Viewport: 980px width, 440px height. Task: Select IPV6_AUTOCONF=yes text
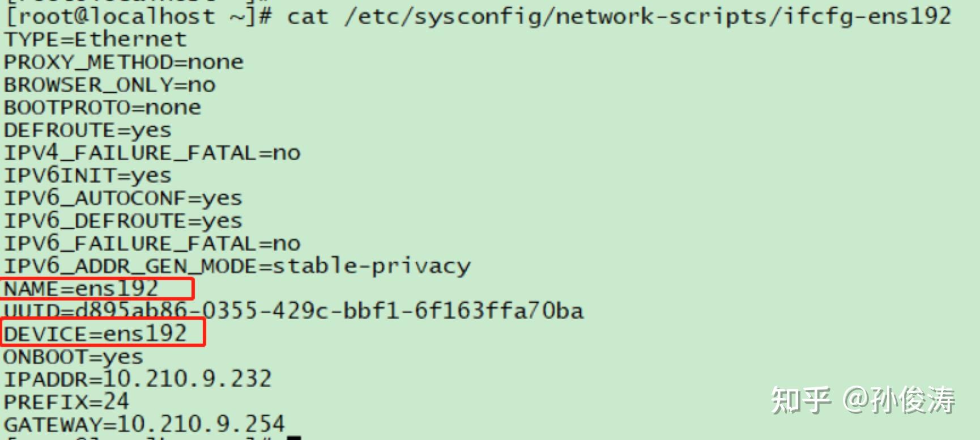pos(123,198)
